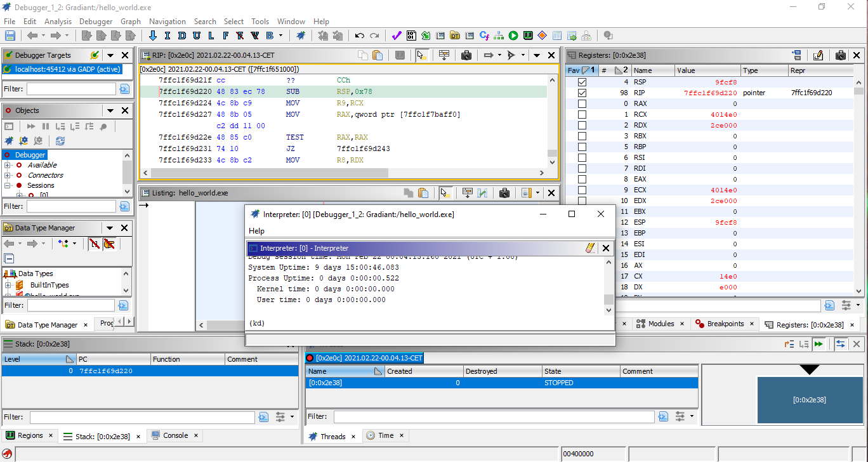The image size is (868, 462).
Task: Click the 'L' next label toolbar icon
Action: click(211, 36)
